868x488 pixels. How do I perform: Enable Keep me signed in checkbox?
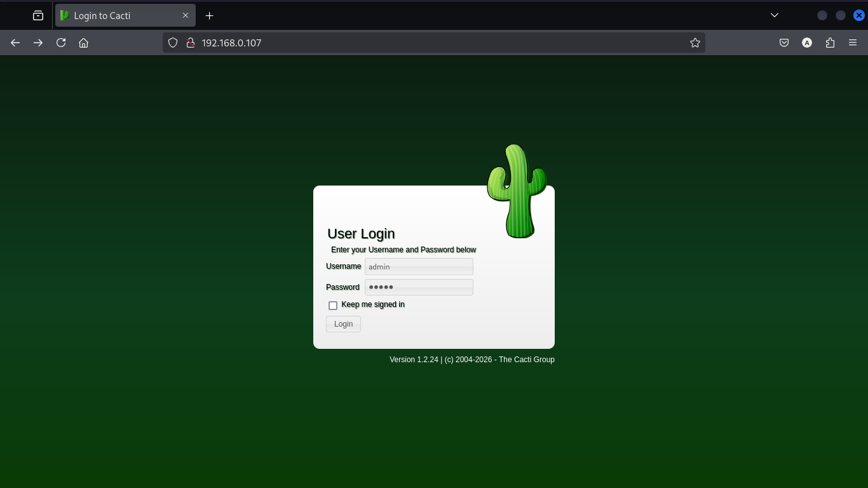click(333, 306)
